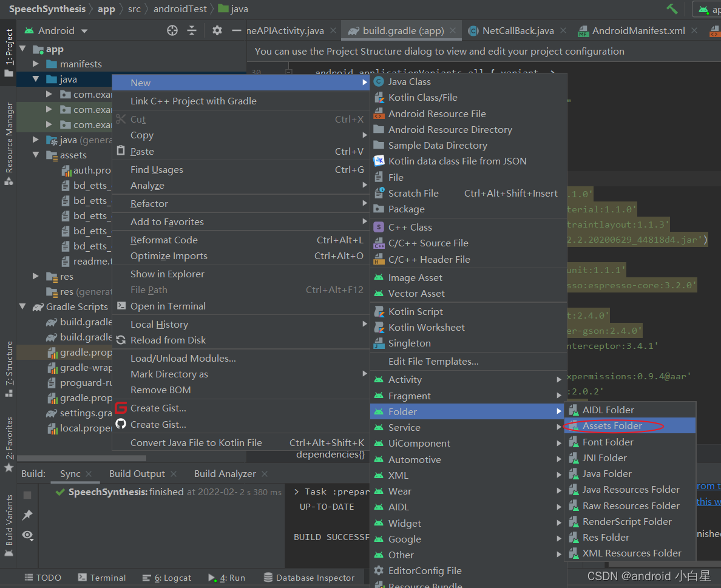721x588 pixels.
Task: Select Android Resource File entry
Action: 468,113
